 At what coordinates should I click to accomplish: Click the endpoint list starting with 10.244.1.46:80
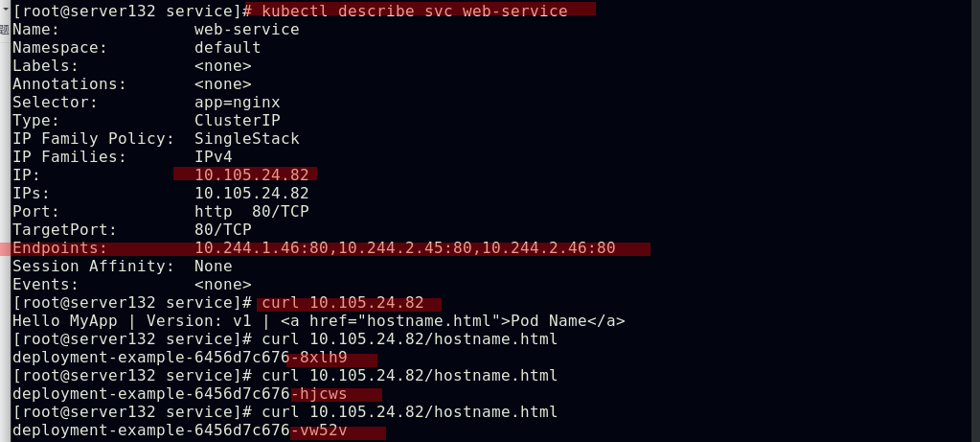404,248
